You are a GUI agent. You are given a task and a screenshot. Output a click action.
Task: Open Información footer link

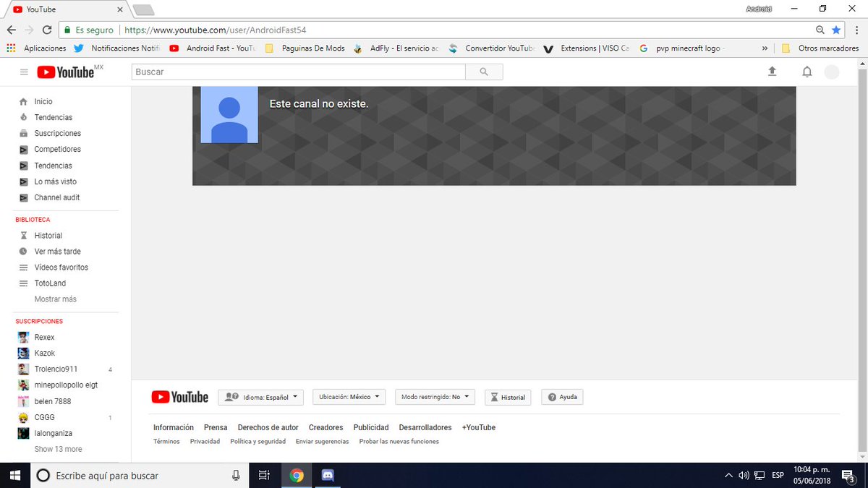click(x=174, y=427)
